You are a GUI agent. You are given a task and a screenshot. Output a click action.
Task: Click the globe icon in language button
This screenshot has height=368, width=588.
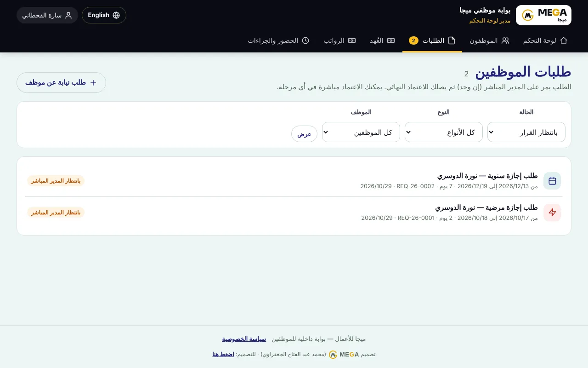coord(116,15)
